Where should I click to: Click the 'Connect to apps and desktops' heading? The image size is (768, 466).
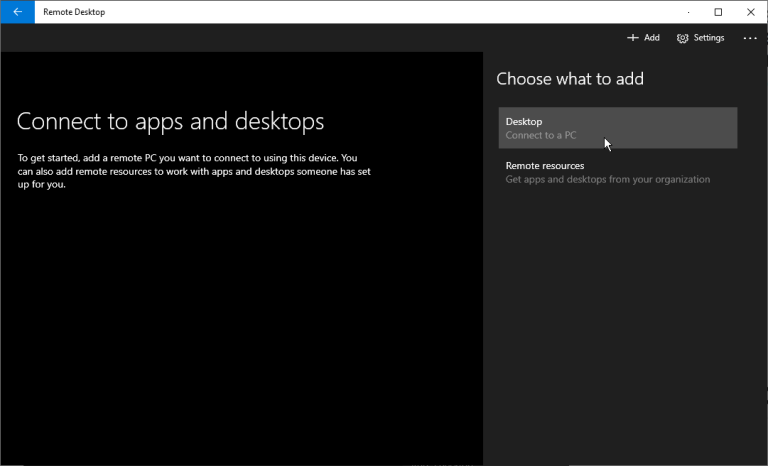click(x=170, y=122)
